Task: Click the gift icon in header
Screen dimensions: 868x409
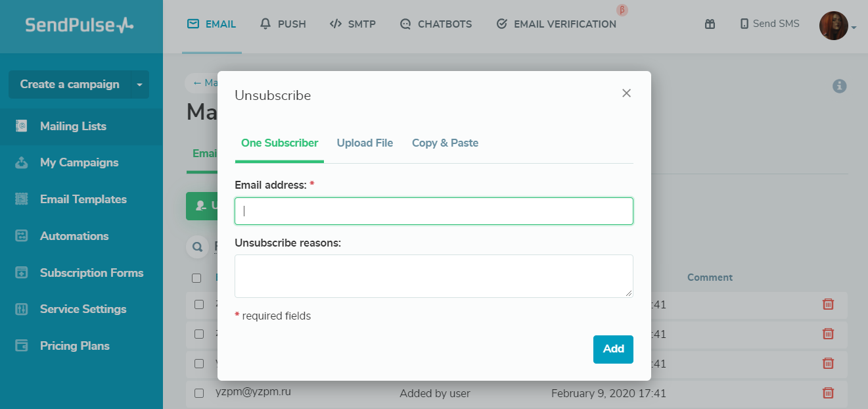Action: coord(710,24)
